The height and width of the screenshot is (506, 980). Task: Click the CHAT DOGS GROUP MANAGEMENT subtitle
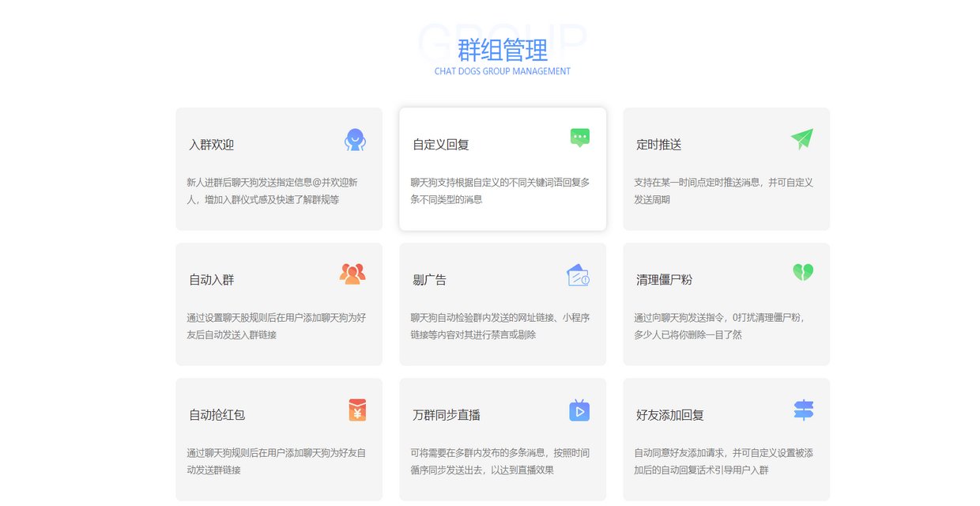point(502,71)
